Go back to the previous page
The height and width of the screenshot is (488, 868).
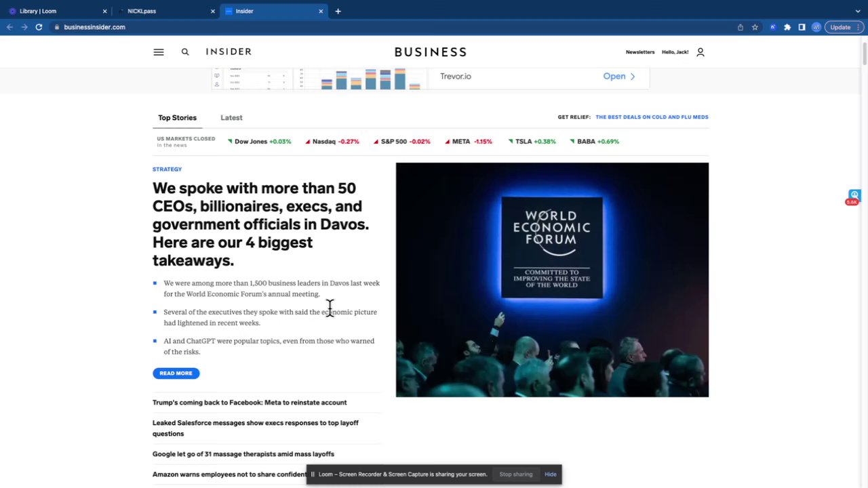(x=9, y=27)
